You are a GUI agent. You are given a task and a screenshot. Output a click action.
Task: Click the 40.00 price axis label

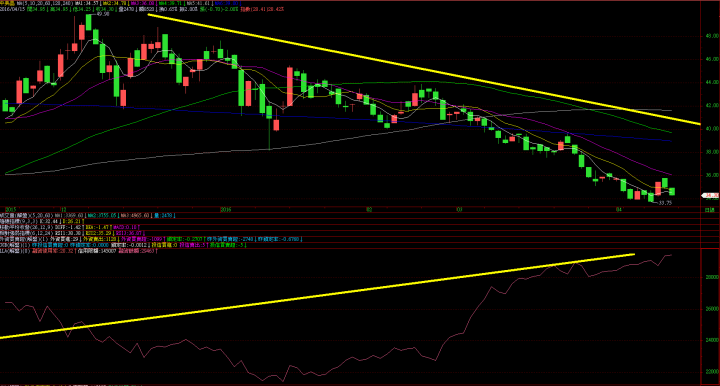click(712, 129)
